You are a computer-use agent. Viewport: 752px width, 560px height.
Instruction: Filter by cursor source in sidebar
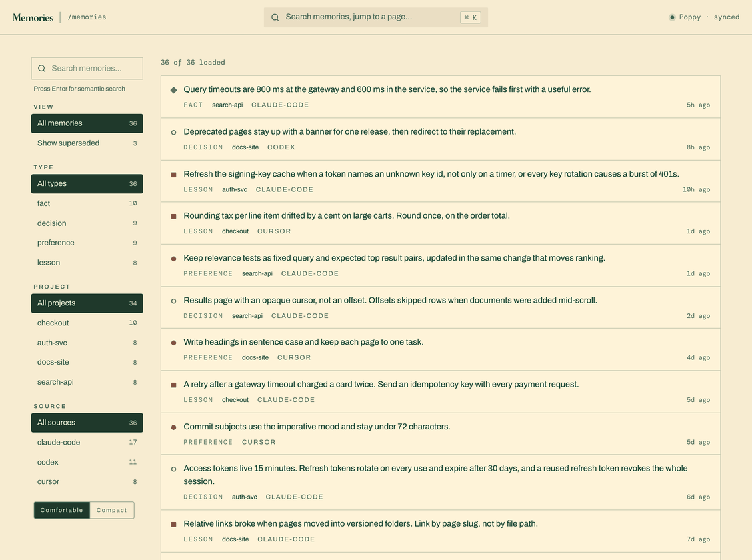87,481
